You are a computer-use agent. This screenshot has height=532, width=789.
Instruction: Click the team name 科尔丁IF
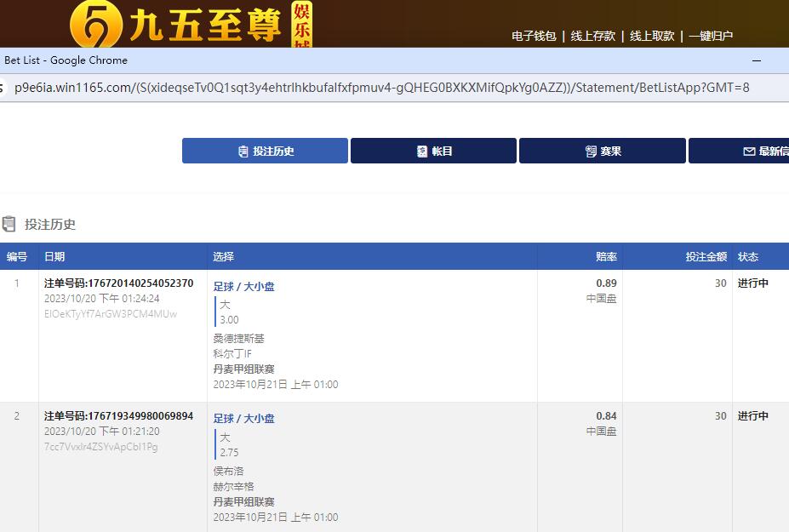coord(232,354)
